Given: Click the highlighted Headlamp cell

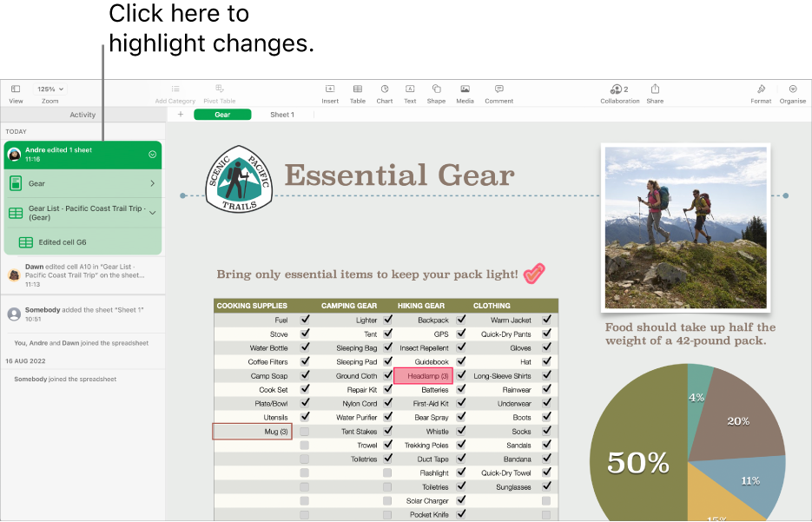Looking at the screenshot, I should (423, 375).
